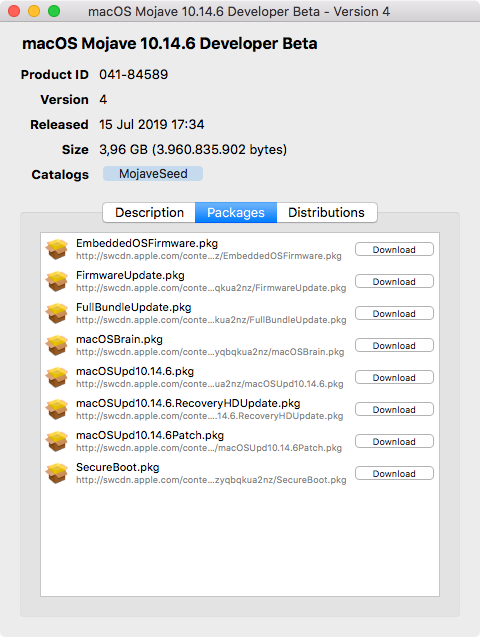This screenshot has width=480, height=637.
Task: Select the FirmwareUpdate.pkg file name
Action: pos(130,275)
